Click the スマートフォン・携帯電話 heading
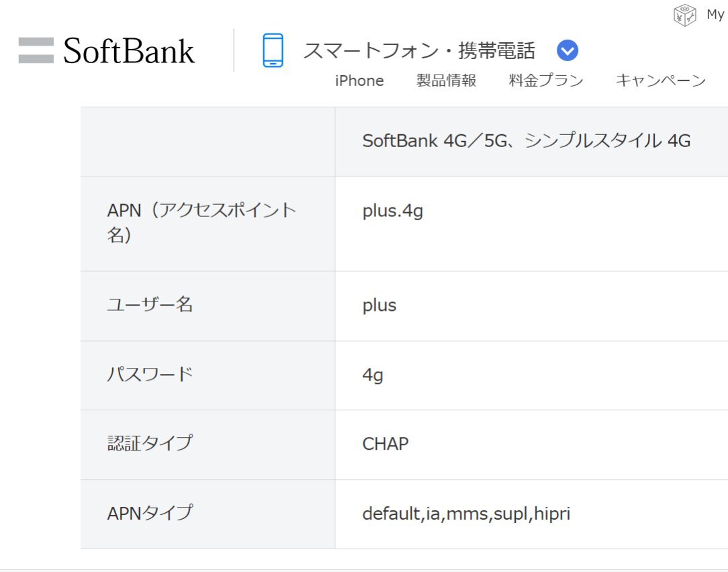The image size is (728, 572). point(419,50)
